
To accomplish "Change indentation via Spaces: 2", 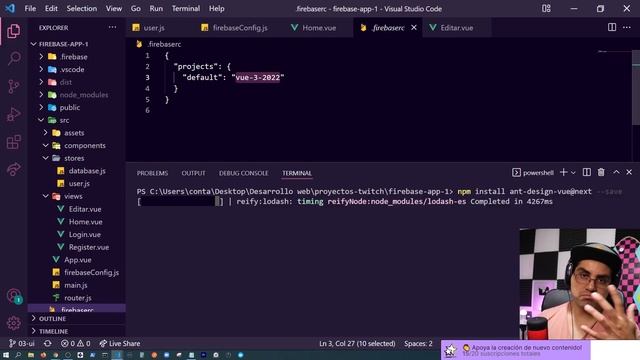I will [418, 343].
